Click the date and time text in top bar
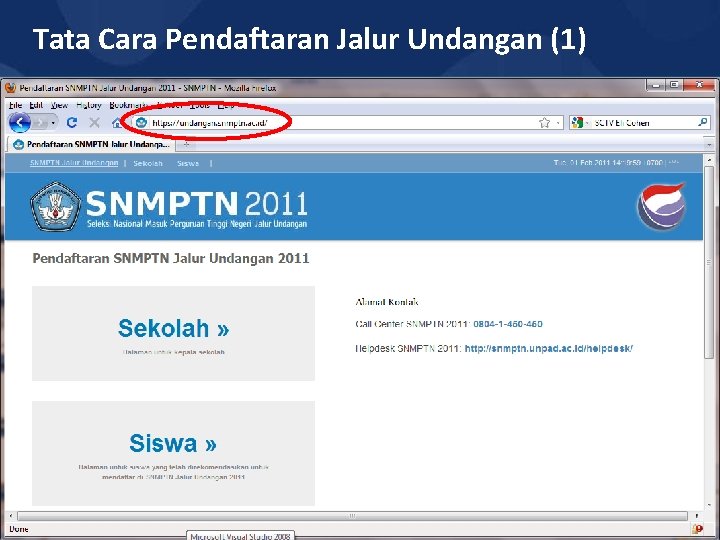720x540 pixels. [615, 163]
